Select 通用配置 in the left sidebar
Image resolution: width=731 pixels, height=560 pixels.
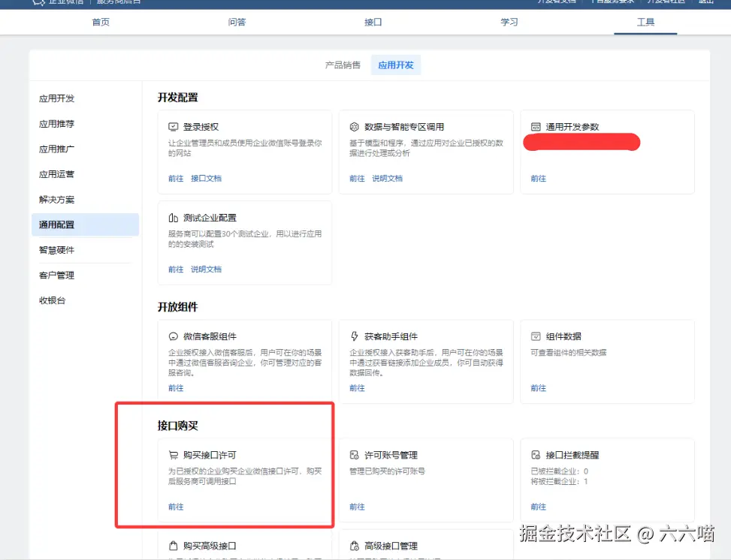click(86, 224)
